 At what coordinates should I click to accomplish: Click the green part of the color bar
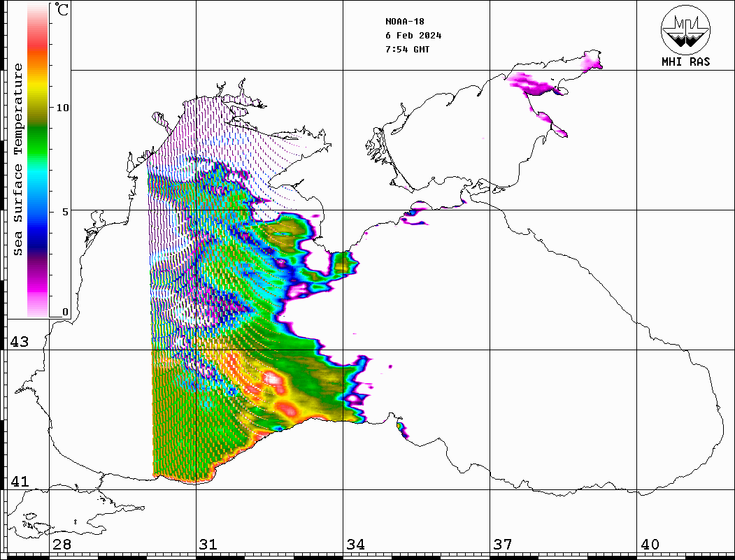38,141
